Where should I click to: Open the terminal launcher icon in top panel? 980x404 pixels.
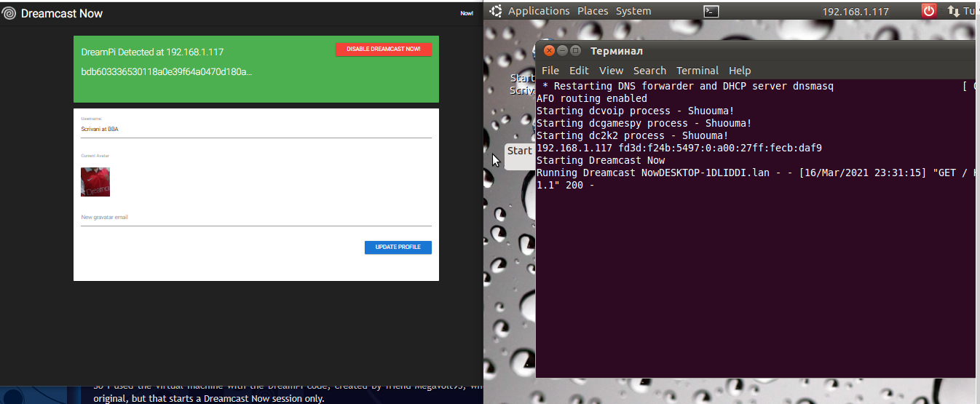tap(712, 11)
